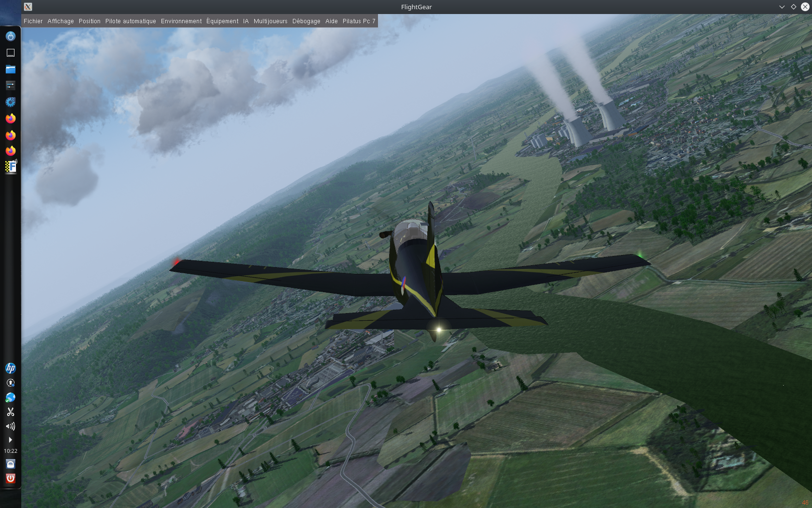
Task: Open the Pilote automatique menu
Action: click(x=130, y=21)
